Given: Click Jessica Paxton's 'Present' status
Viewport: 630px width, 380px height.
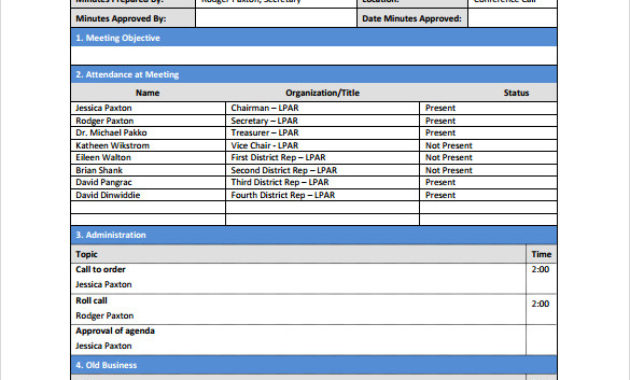Looking at the screenshot, I should [x=440, y=108].
